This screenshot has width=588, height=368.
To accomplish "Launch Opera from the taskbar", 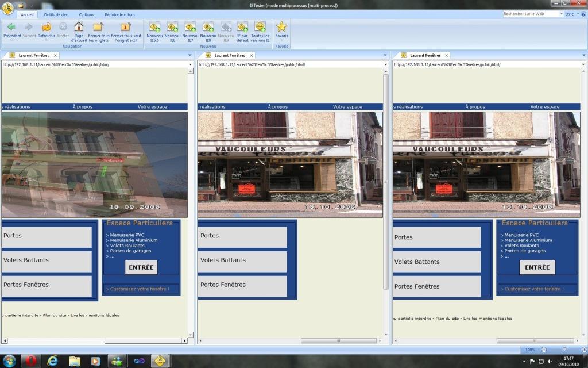I will pos(31,361).
